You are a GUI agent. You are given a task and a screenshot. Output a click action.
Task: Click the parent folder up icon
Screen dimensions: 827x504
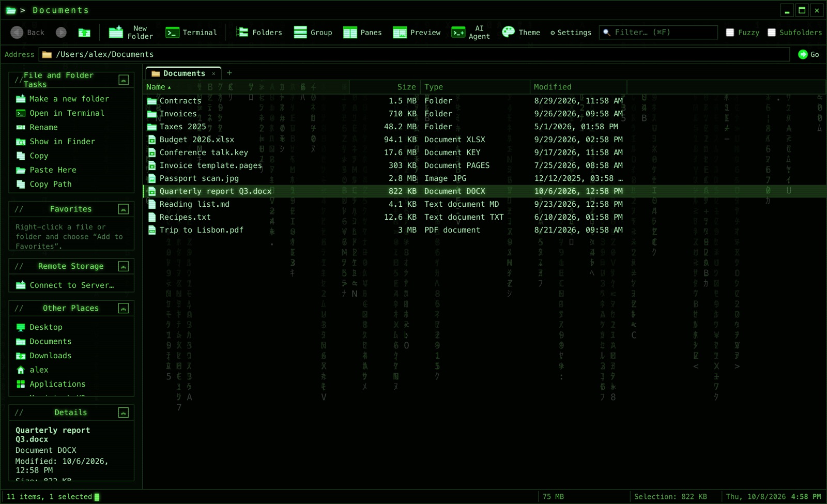84,33
